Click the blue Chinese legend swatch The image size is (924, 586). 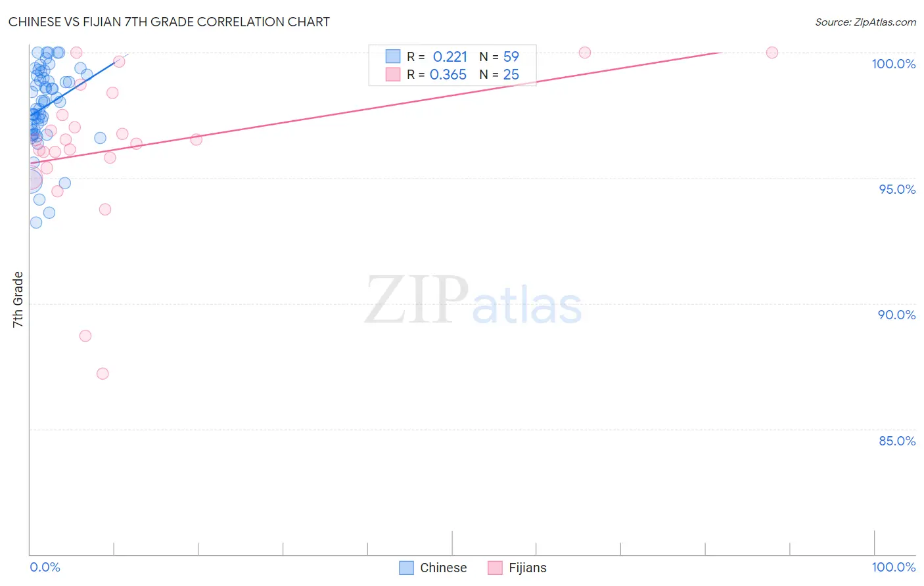(407, 568)
